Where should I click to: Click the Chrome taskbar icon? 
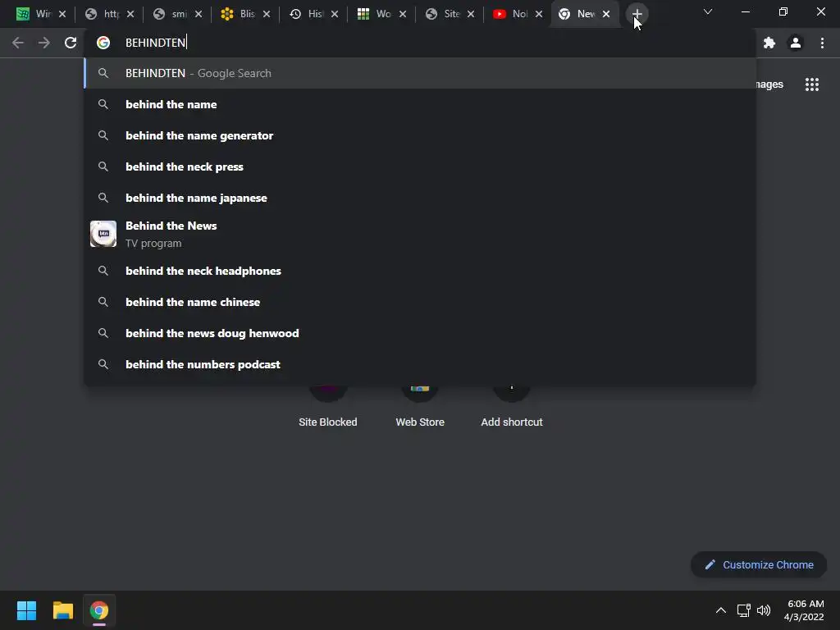(x=99, y=610)
